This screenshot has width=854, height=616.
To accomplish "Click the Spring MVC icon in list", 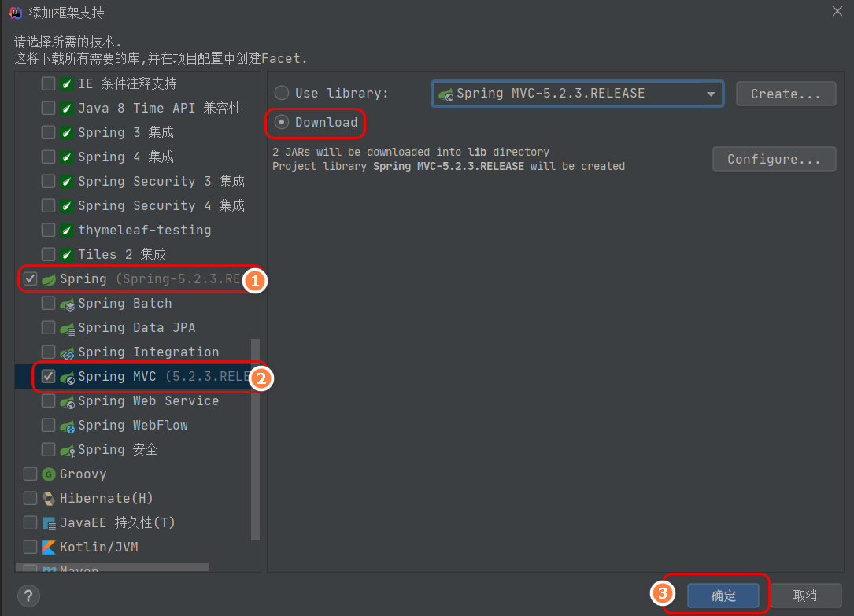I will (x=67, y=377).
